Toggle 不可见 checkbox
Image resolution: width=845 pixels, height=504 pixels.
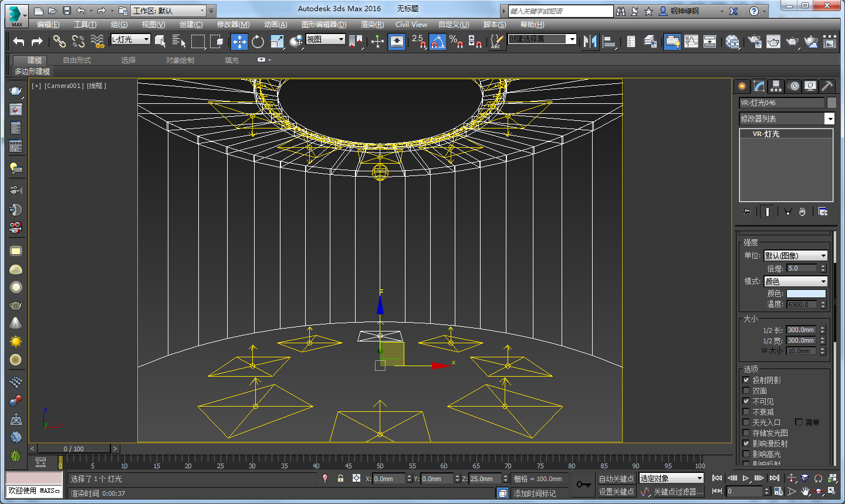pyautogui.click(x=746, y=401)
